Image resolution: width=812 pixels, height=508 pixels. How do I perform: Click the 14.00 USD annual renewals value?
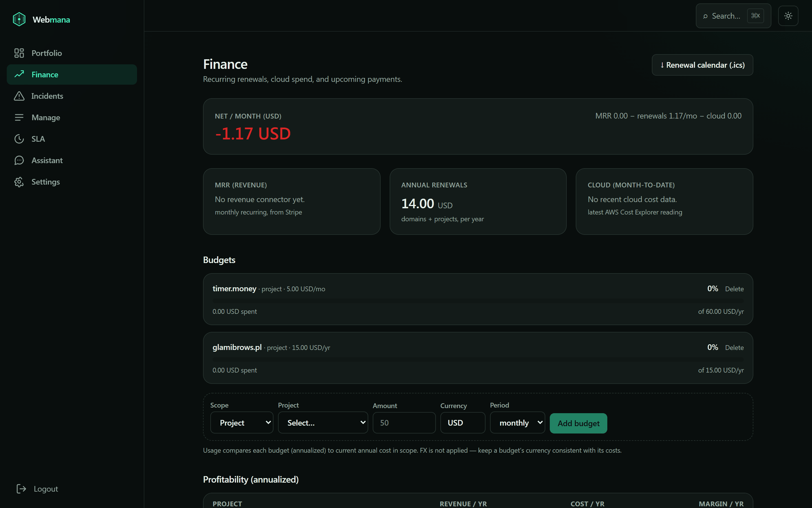(427, 203)
